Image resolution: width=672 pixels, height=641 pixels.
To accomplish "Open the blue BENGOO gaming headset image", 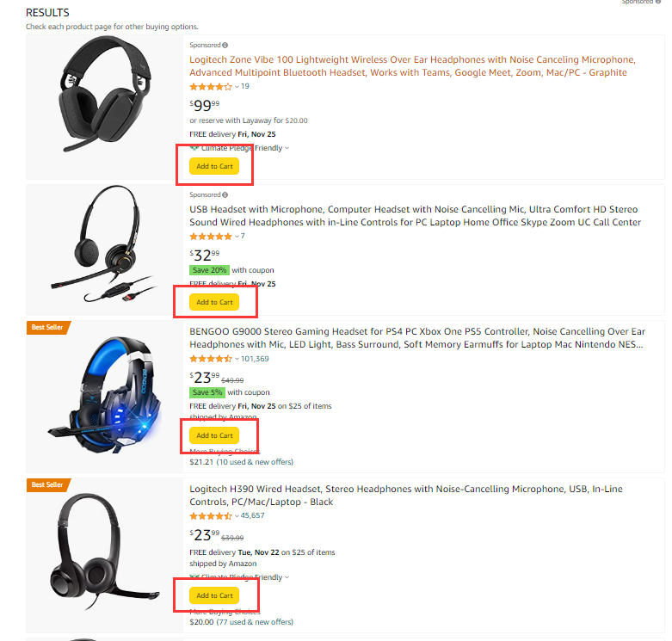I will 105,395.
